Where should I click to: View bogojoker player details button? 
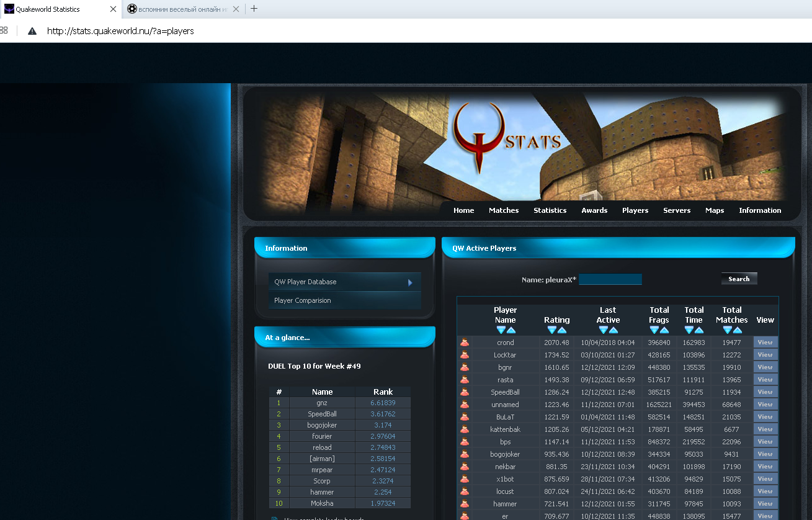(x=765, y=454)
